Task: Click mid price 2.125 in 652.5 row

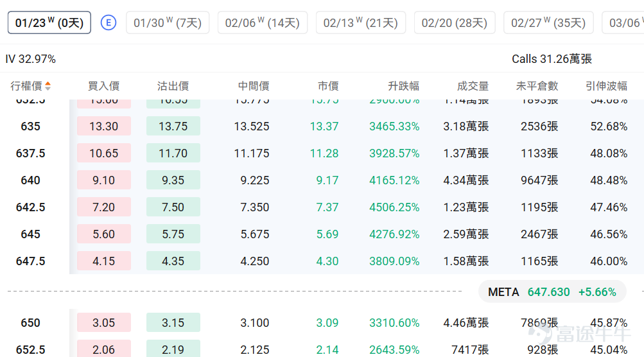Action: click(x=255, y=349)
